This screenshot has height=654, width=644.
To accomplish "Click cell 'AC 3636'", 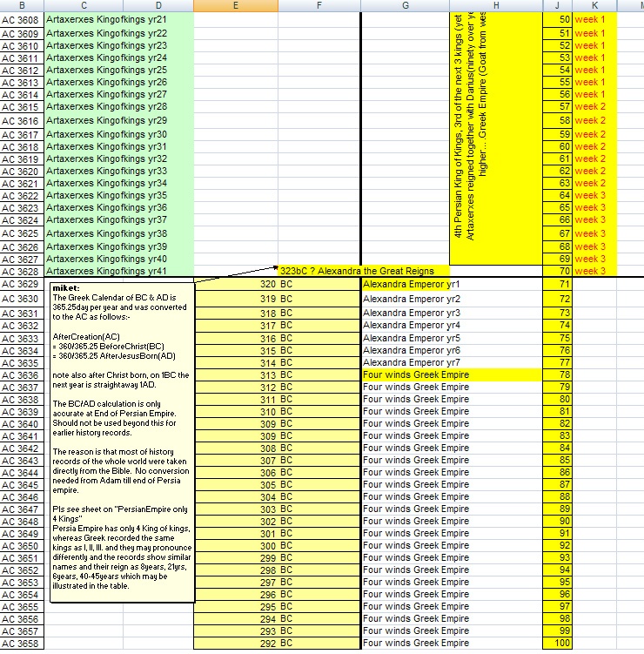I will [x=22, y=375].
